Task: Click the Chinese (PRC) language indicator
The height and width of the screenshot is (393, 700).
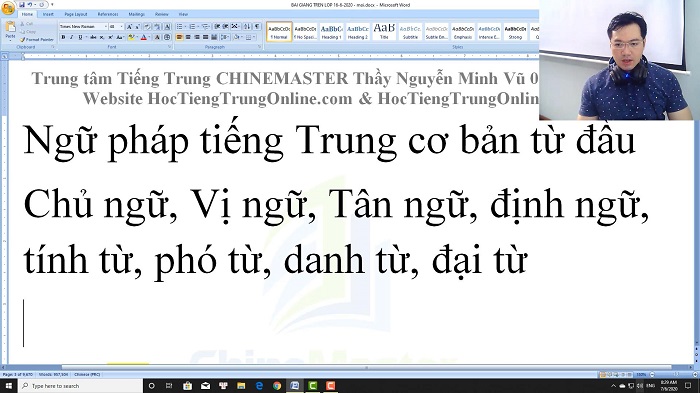Action: coord(87,375)
